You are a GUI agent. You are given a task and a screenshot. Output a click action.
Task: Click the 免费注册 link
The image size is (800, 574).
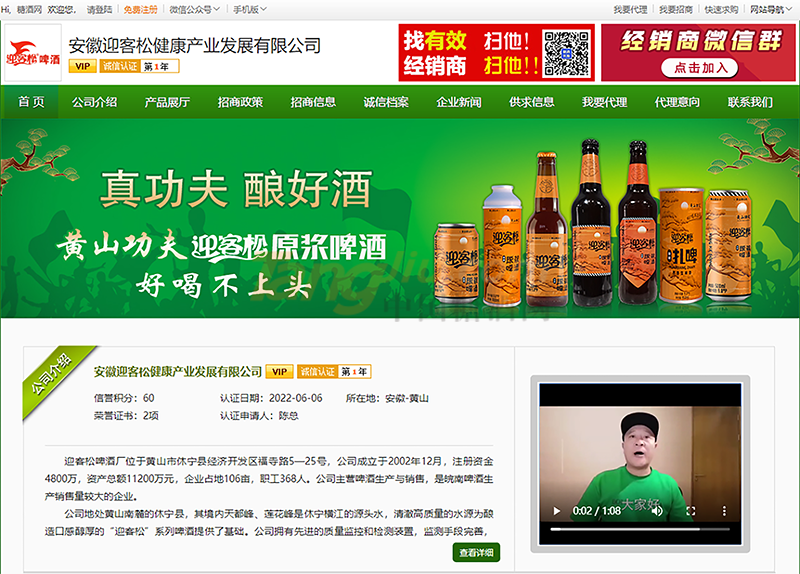tap(140, 9)
